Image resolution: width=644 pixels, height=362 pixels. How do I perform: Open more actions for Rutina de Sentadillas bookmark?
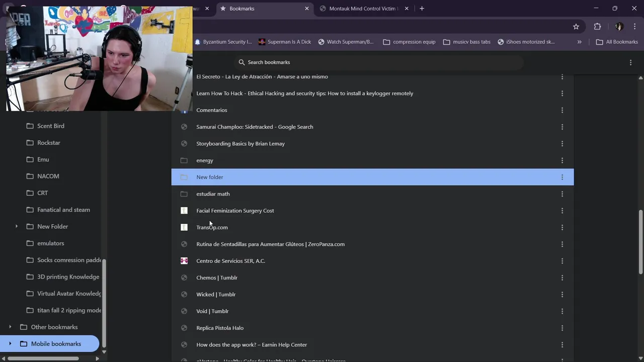tap(562, 244)
